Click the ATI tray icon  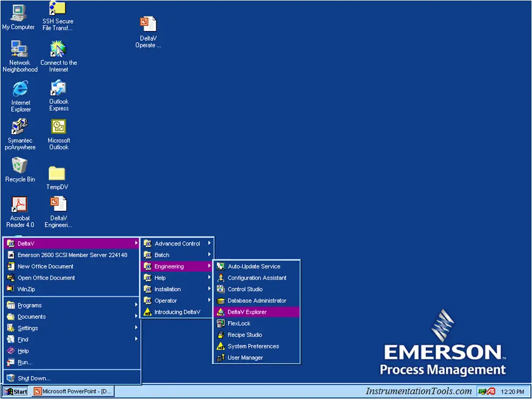click(x=491, y=392)
